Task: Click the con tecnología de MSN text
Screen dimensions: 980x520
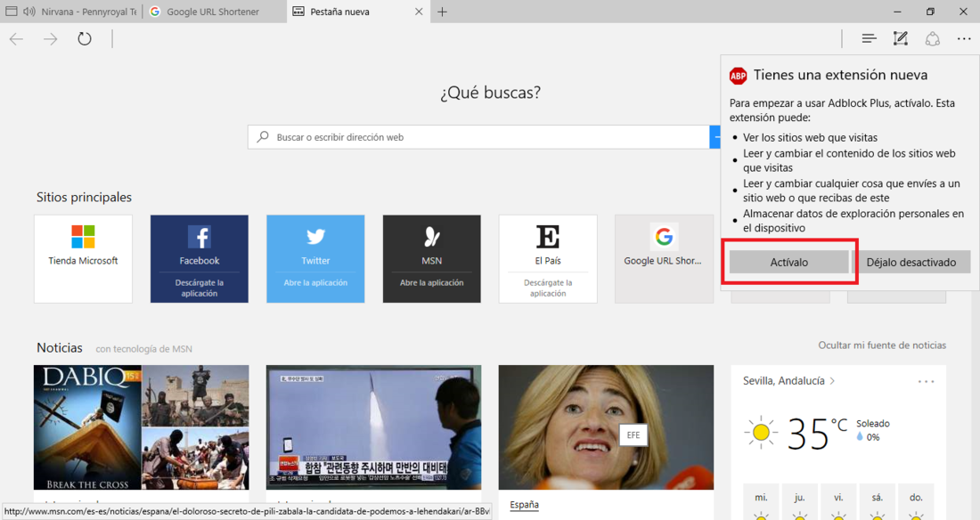Action: (143, 349)
